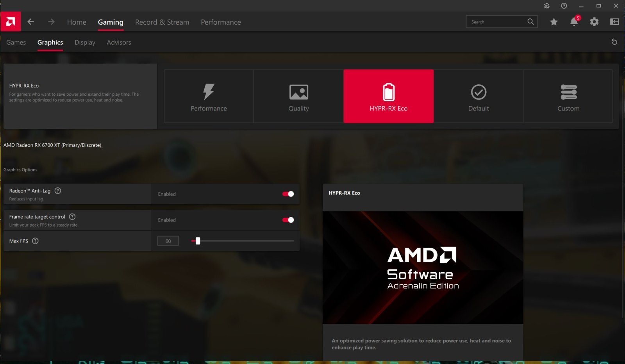Click the Max FPS slider handle

point(198,241)
